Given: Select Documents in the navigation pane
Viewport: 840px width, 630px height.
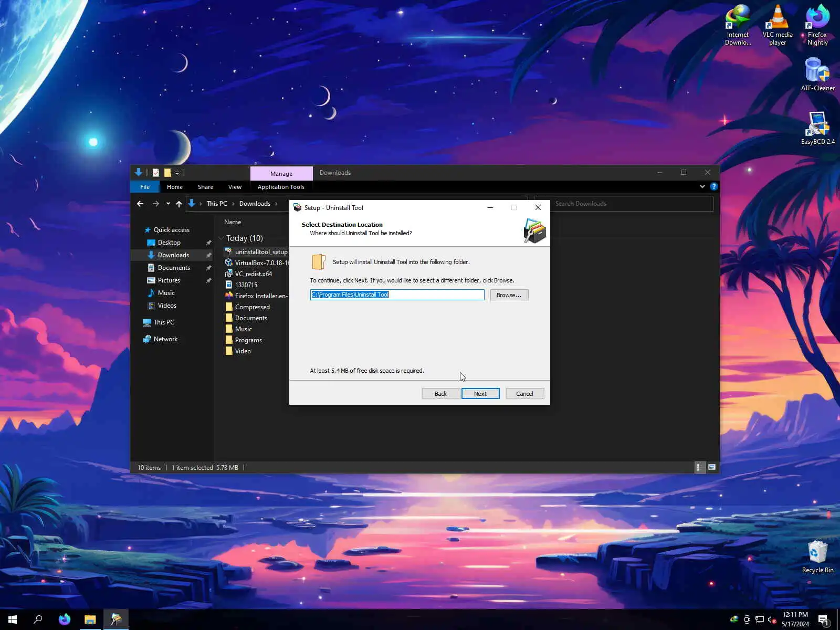Looking at the screenshot, I should (x=174, y=268).
